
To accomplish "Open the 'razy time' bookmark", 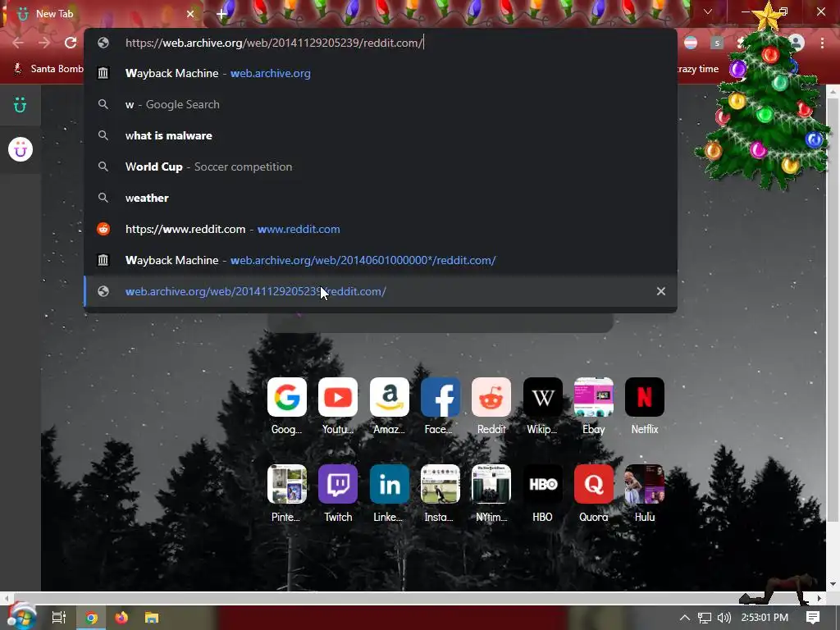I will tap(698, 69).
